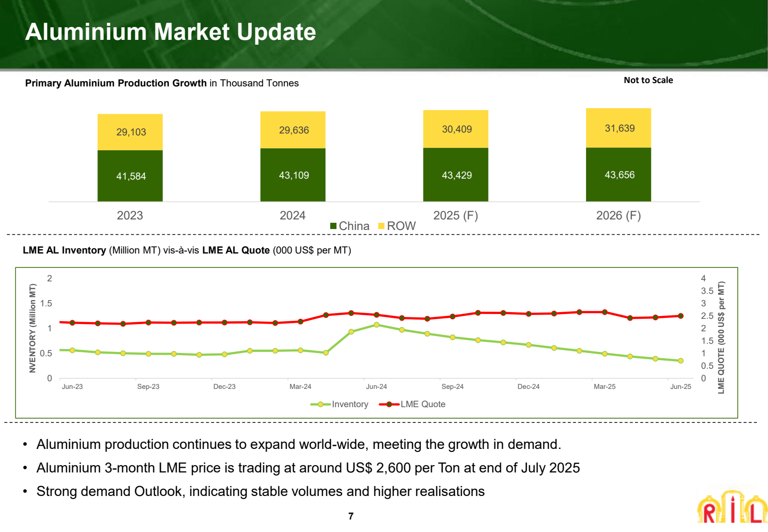
Task: Click the 43,429 China bar segment
Action: [456, 175]
